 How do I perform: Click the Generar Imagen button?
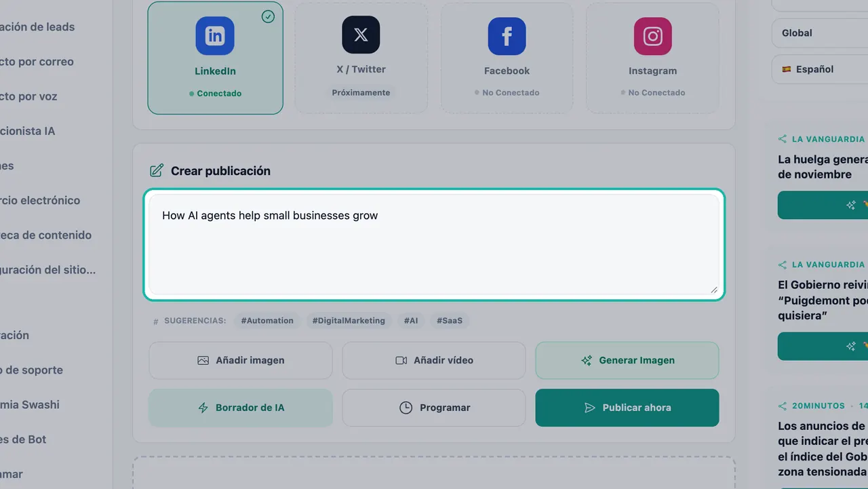pos(627,360)
